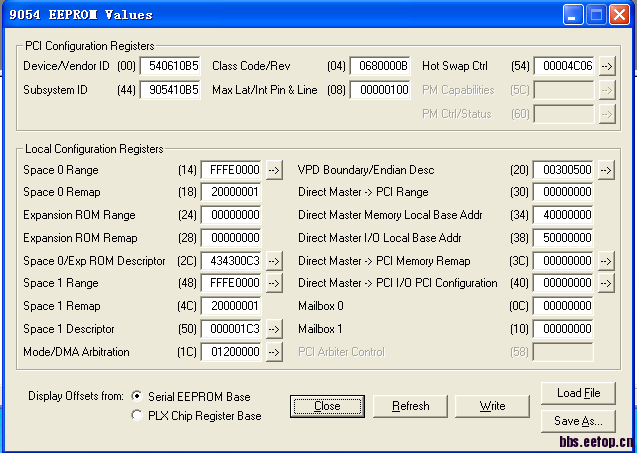
Task: Click the Load File button
Action: click(578, 393)
